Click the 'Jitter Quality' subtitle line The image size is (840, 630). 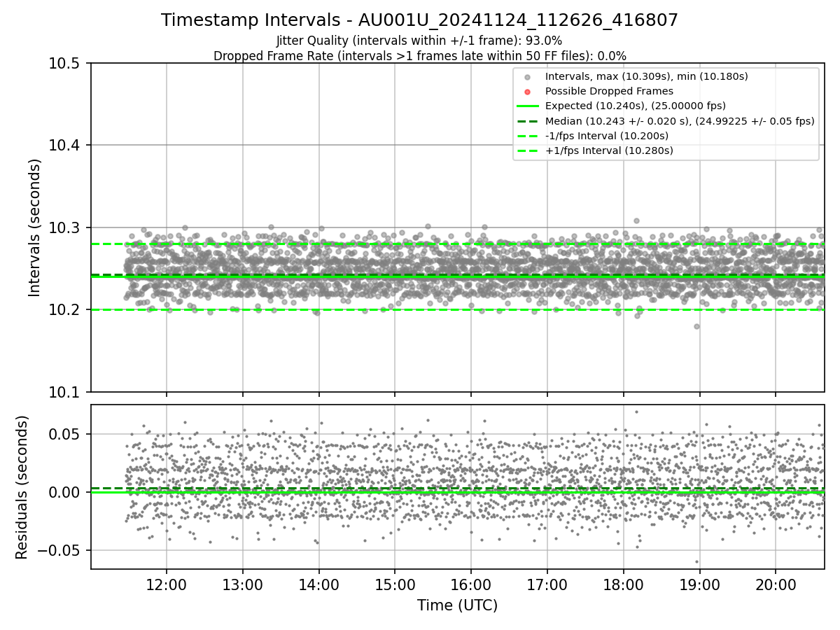pos(419,41)
